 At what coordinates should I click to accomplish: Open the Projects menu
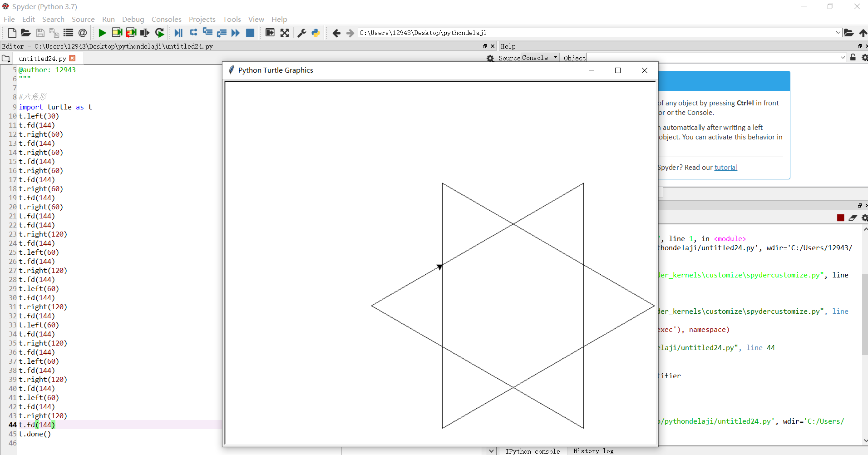(x=202, y=19)
